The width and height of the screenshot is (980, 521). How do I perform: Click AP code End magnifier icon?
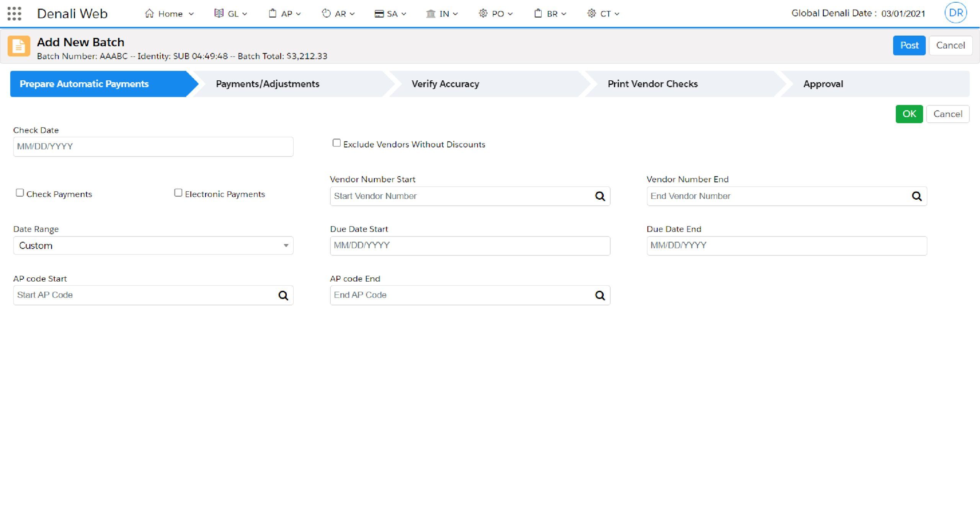coord(600,295)
